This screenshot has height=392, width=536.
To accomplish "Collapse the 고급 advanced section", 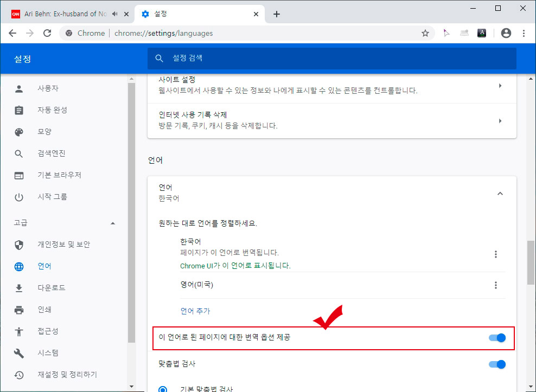I will pyautogui.click(x=112, y=222).
